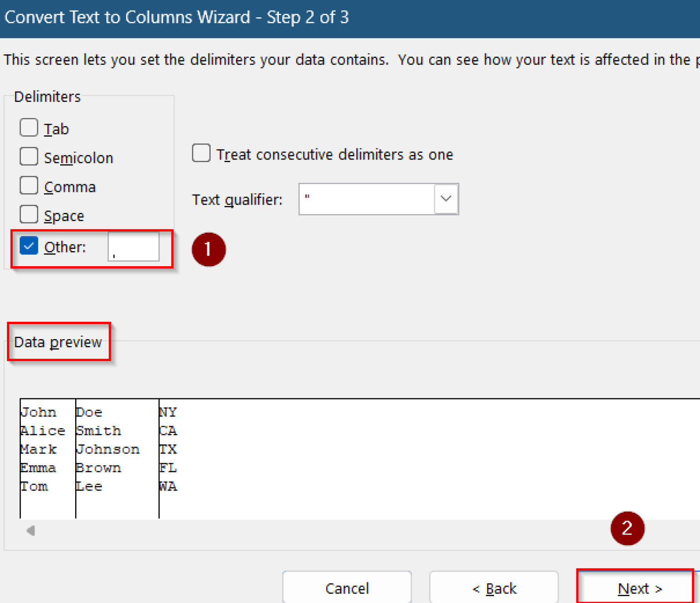Open the Text qualifier dropdown

445,199
